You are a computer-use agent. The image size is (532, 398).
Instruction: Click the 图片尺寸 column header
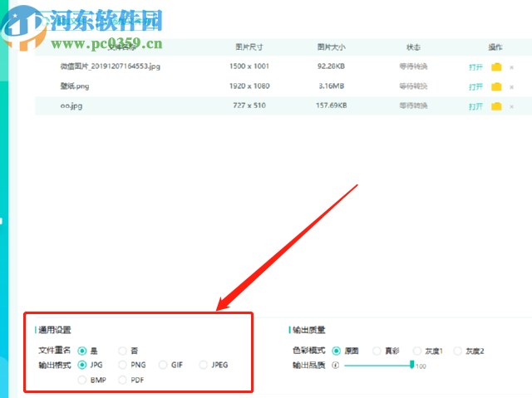(x=249, y=47)
